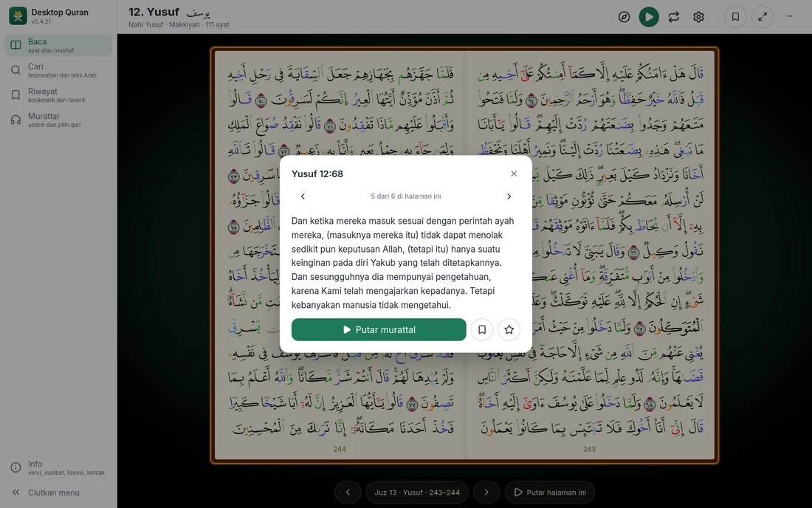Click the Putar murattal button
Image resolution: width=812 pixels, height=508 pixels.
pos(379,329)
